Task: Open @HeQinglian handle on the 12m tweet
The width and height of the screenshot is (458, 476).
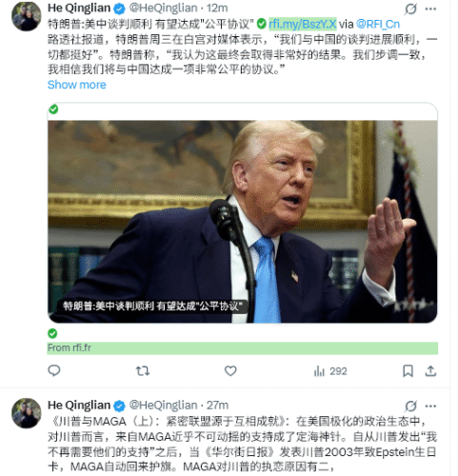Action: tap(164, 8)
